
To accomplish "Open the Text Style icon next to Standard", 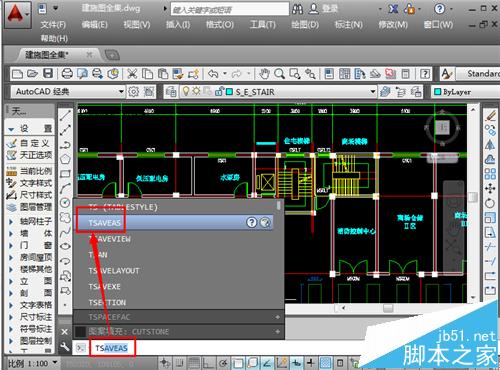I will click(446, 74).
